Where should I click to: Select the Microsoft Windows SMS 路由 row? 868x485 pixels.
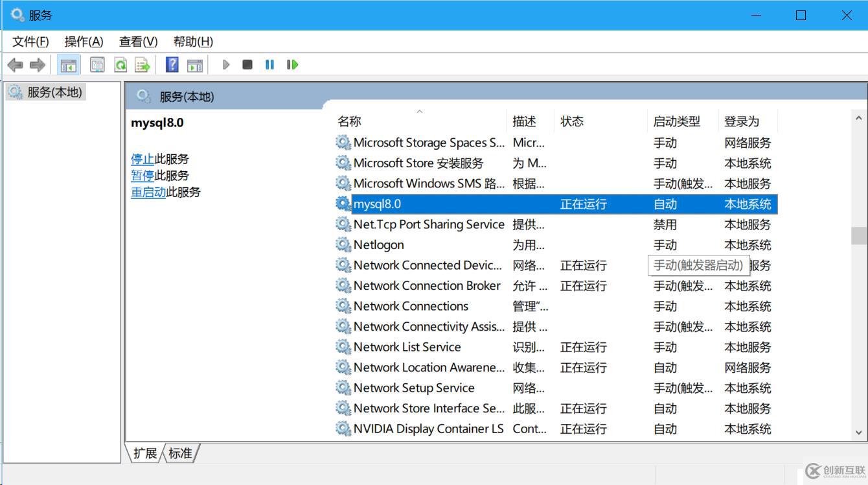coord(556,183)
